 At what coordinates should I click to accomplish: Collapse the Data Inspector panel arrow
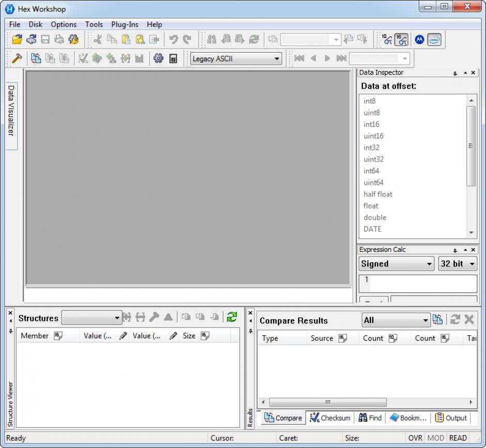pos(465,73)
